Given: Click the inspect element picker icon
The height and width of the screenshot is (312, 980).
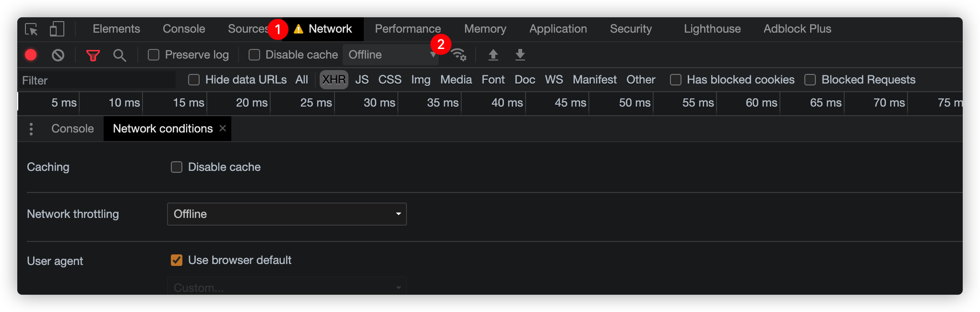Looking at the screenshot, I should click(31, 29).
